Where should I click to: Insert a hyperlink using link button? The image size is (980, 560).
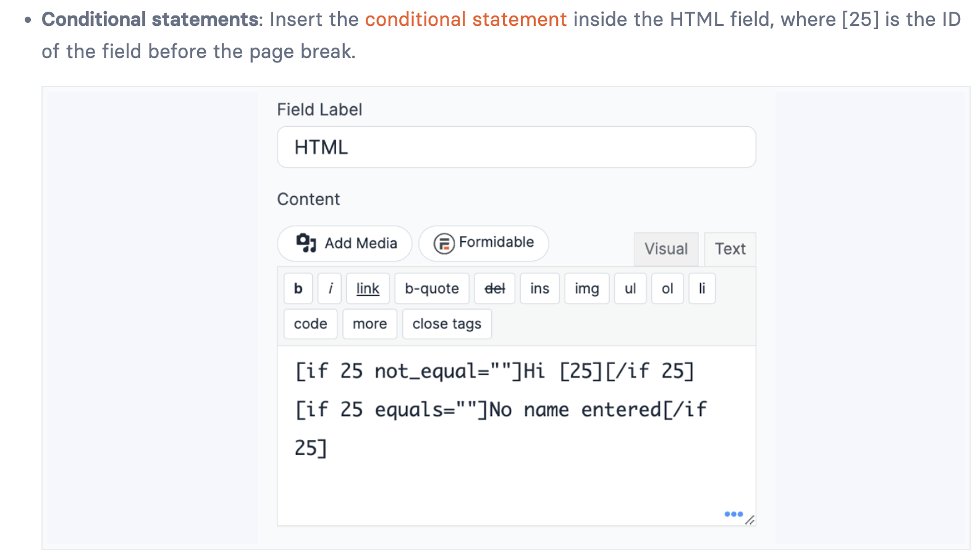368,289
